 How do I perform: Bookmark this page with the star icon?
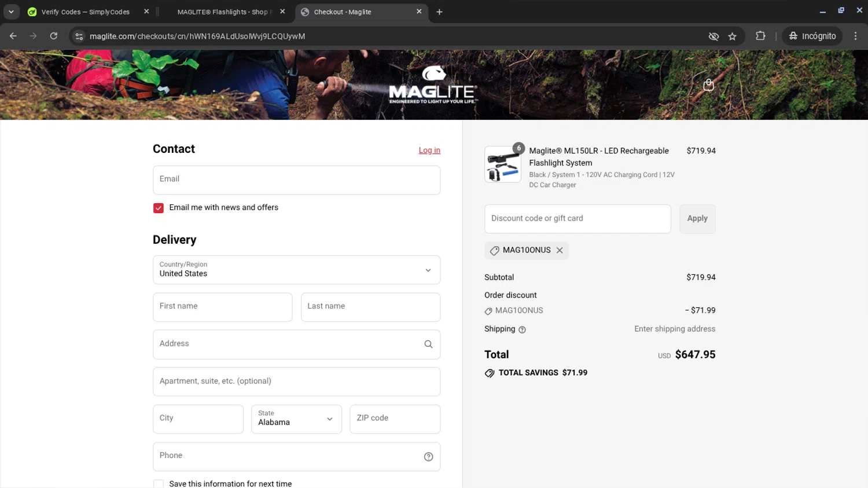point(732,36)
